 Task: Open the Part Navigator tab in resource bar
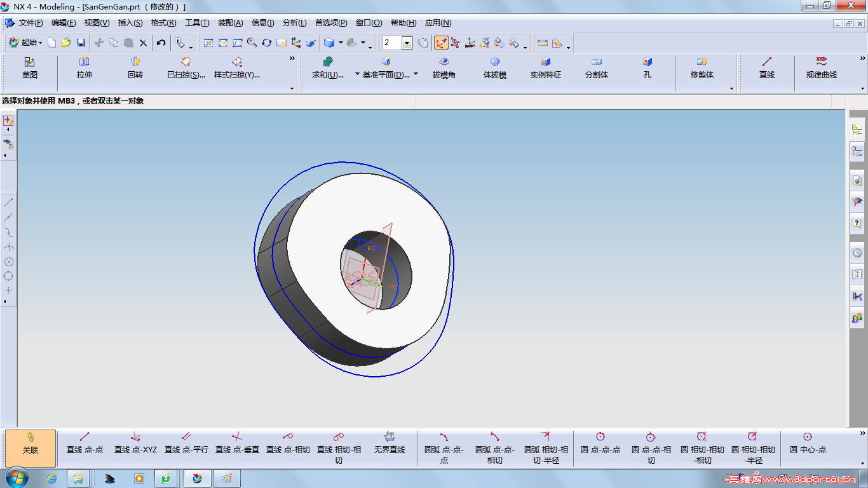click(x=857, y=152)
